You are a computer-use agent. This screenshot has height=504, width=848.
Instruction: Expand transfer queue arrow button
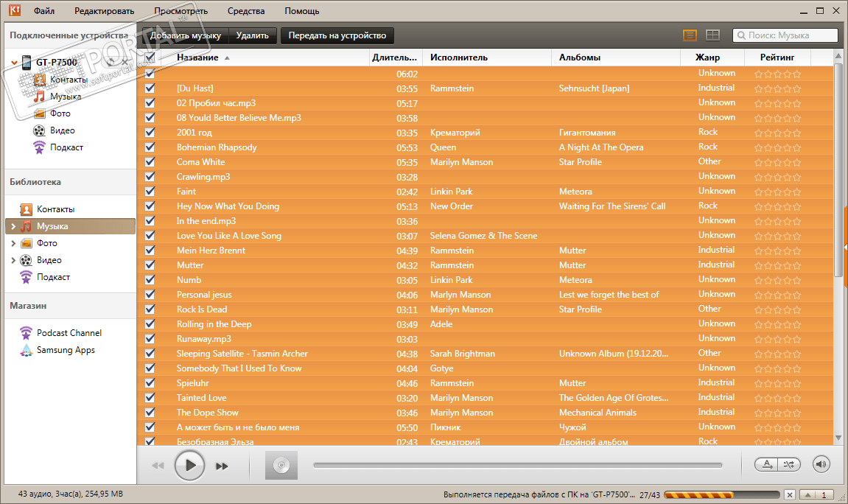[x=808, y=495]
